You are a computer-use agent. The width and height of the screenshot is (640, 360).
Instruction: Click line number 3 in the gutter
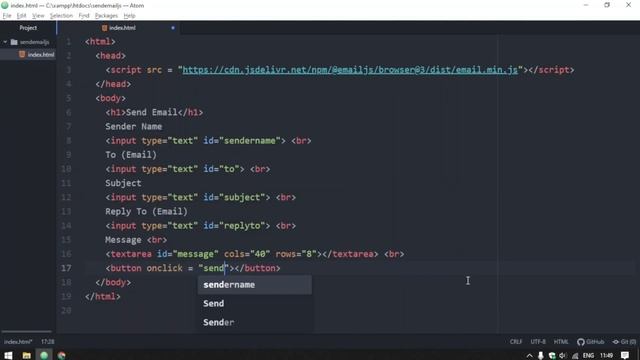coord(68,70)
